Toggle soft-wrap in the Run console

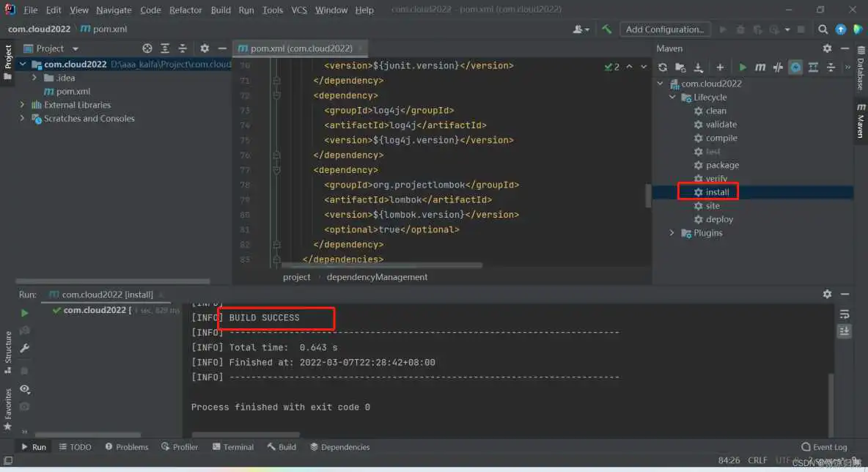tap(845, 314)
